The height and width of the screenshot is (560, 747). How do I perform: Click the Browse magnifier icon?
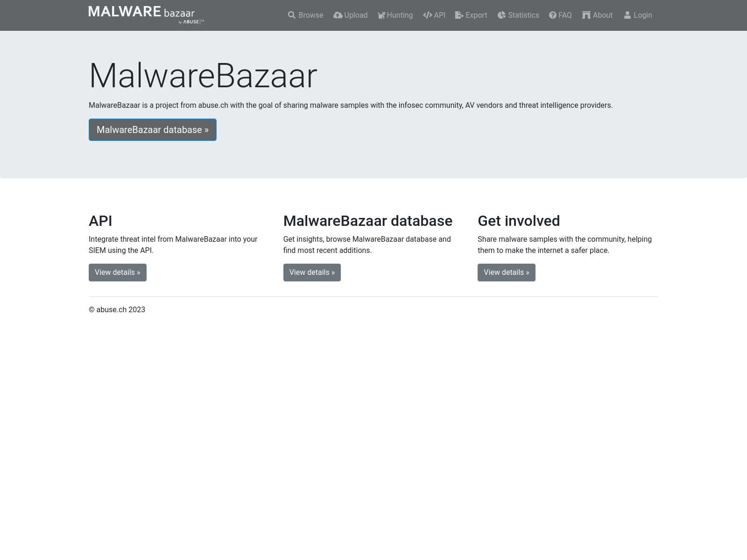(292, 15)
